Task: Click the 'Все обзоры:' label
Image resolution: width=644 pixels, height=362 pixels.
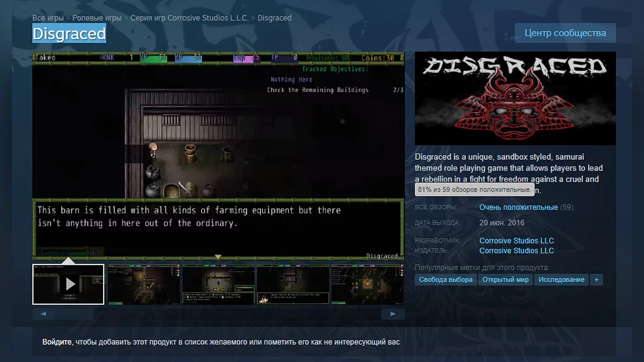Action: coord(436,207)
